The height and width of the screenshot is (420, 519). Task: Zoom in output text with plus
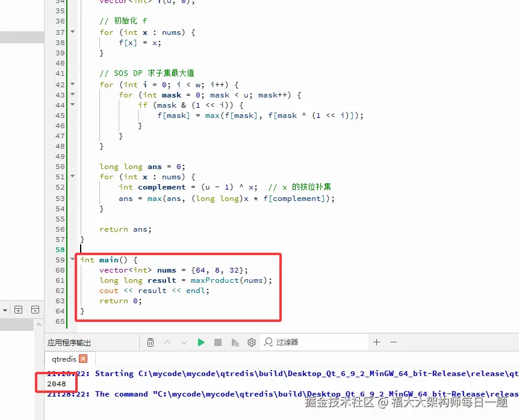point(377,342)
